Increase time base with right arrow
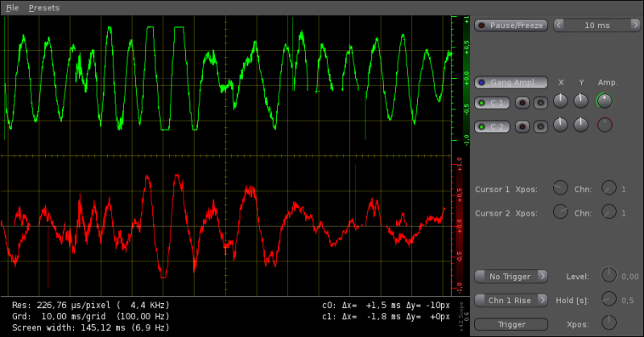 tap(635, 26)
